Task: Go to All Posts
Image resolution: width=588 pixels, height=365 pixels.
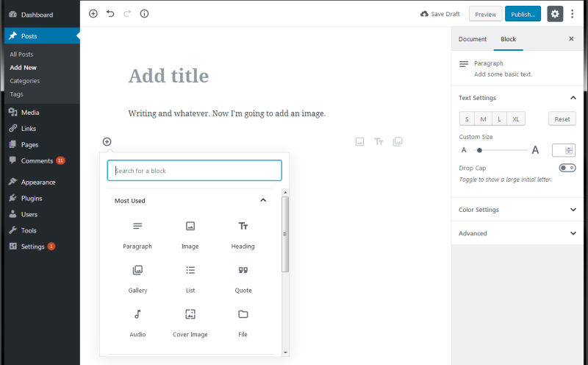Action: click(x=21, y=54)
